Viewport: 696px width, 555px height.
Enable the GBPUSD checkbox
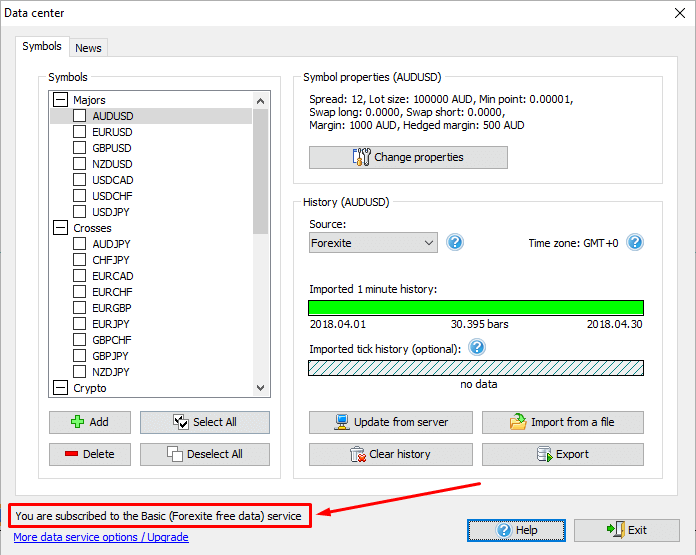point(80,148)
